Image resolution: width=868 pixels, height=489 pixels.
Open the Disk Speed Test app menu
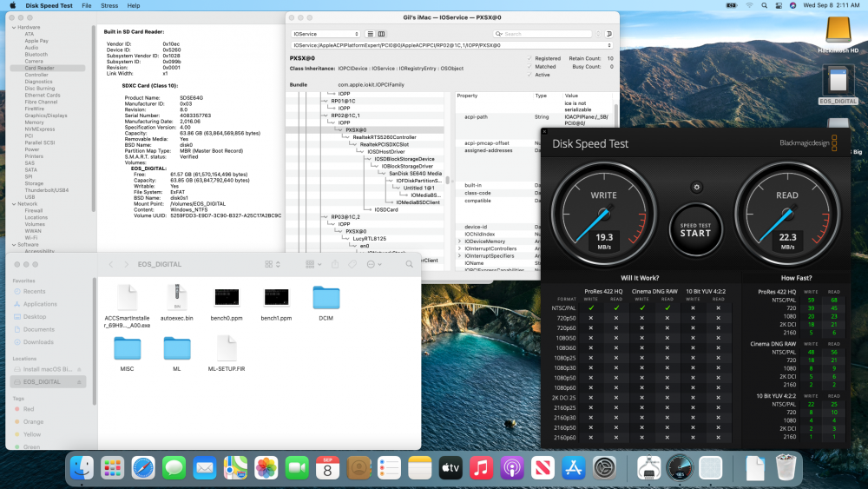tap(49, 5)
